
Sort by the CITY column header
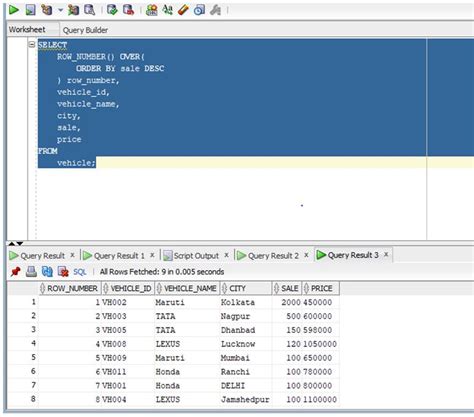[246, 288]
